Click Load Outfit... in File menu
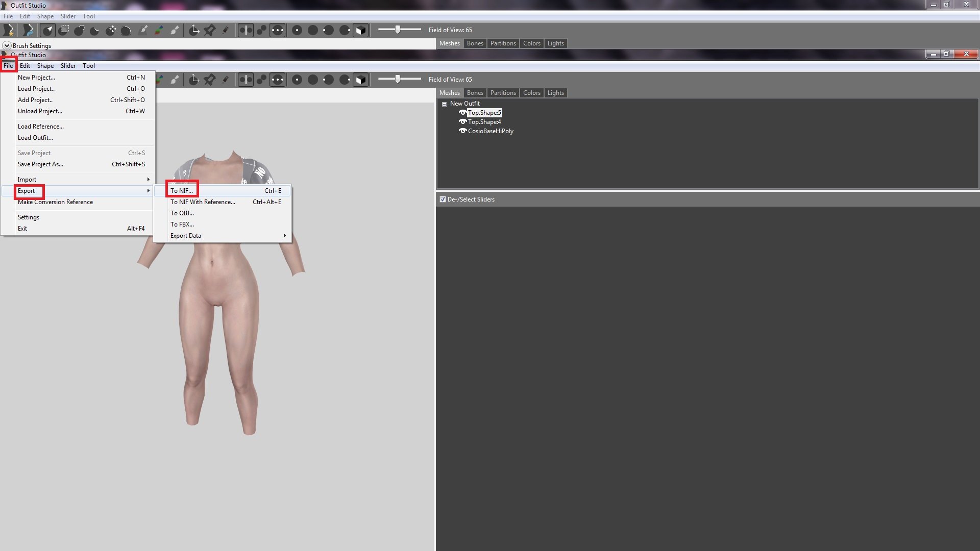Viewport: 980px width, 551px height. click(x=78, y=138)
